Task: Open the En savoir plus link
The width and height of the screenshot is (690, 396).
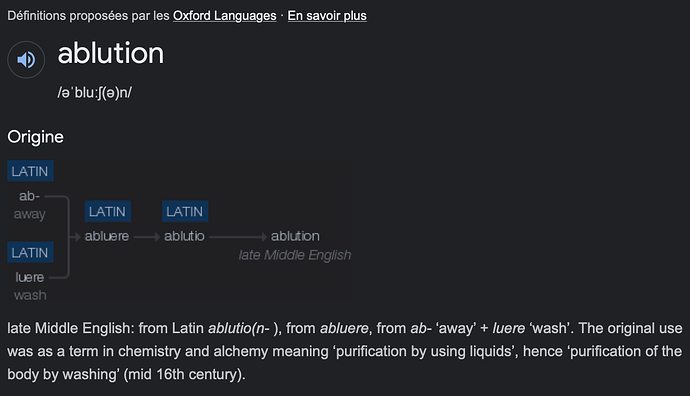Action: point(327,16)
